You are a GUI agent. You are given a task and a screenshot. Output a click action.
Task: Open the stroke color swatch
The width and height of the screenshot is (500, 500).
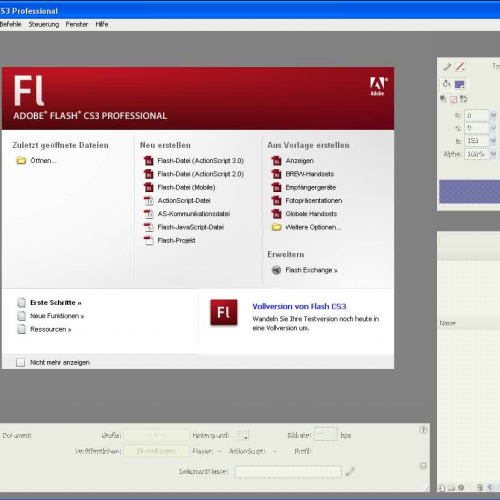[x=460, y=67]
